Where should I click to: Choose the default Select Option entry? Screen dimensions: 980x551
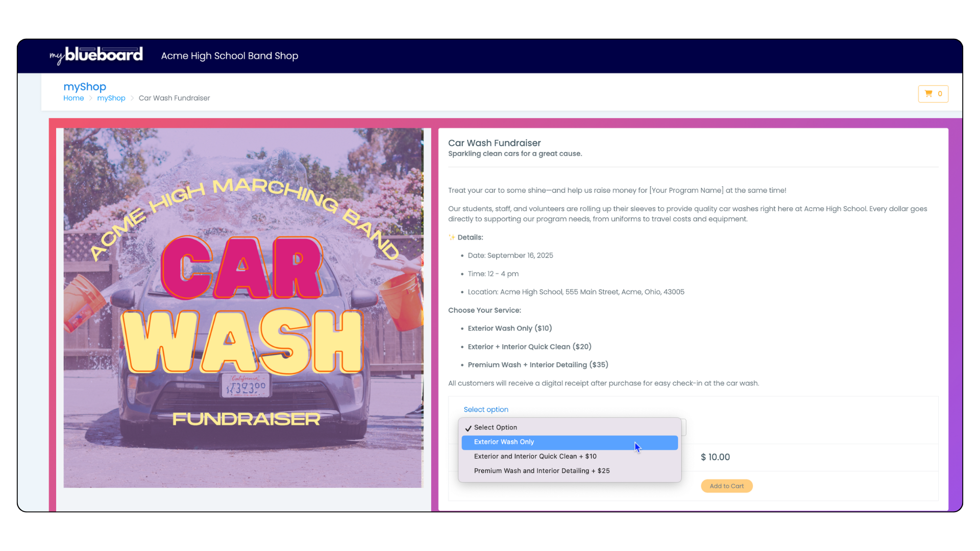click(495, 428)
